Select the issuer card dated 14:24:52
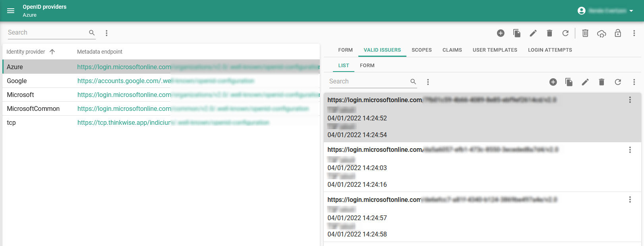The image size is (644, 246). pos(482,118)
